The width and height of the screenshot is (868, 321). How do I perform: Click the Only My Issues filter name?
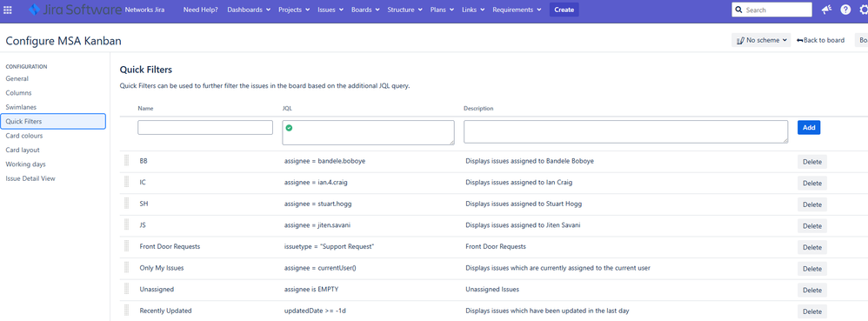pyautogui.click(x=162, y=268)
